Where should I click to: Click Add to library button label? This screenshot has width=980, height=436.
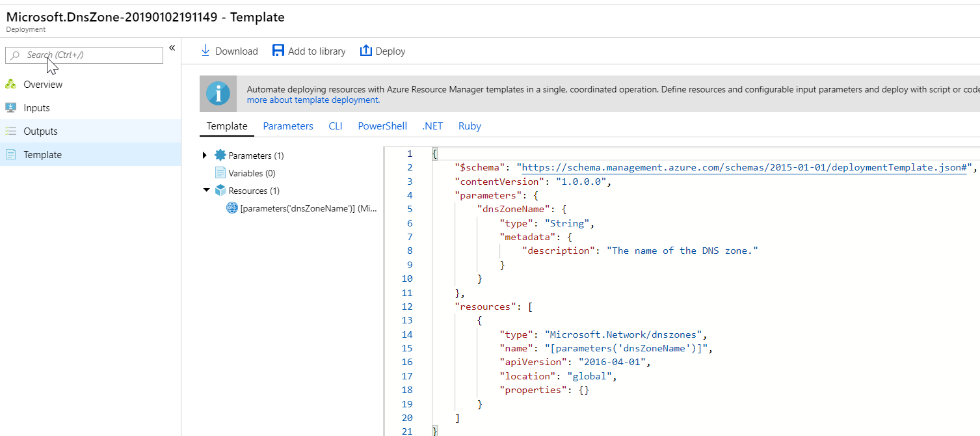pyautogui.click(x=317, y=51)
